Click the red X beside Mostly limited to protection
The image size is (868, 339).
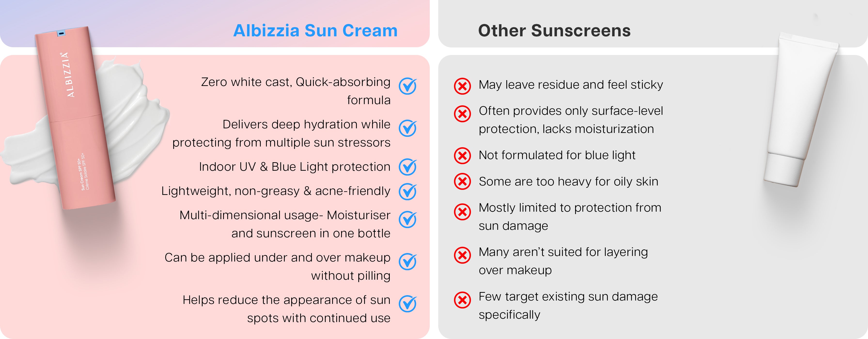(x=462, y=212)
